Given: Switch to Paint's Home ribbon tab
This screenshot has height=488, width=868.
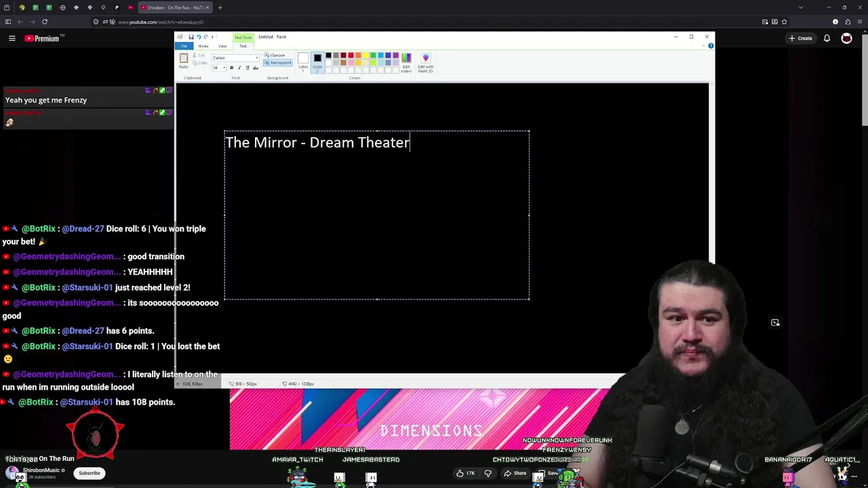Looking at the screenshot, I should [x=203, y=46].
